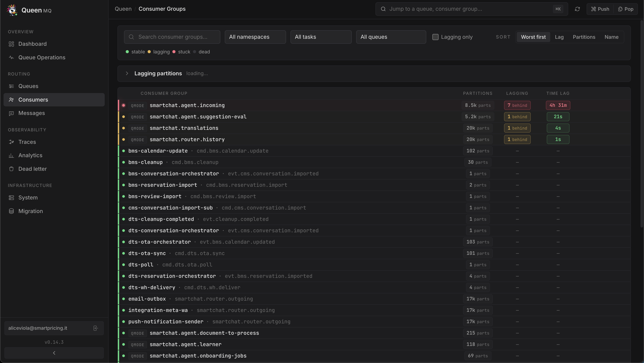Image resolution: width=644 pixels, height=363 pixels.
Task: Open the integration-meta-wa consumer group
Action: tap(374, 310)
